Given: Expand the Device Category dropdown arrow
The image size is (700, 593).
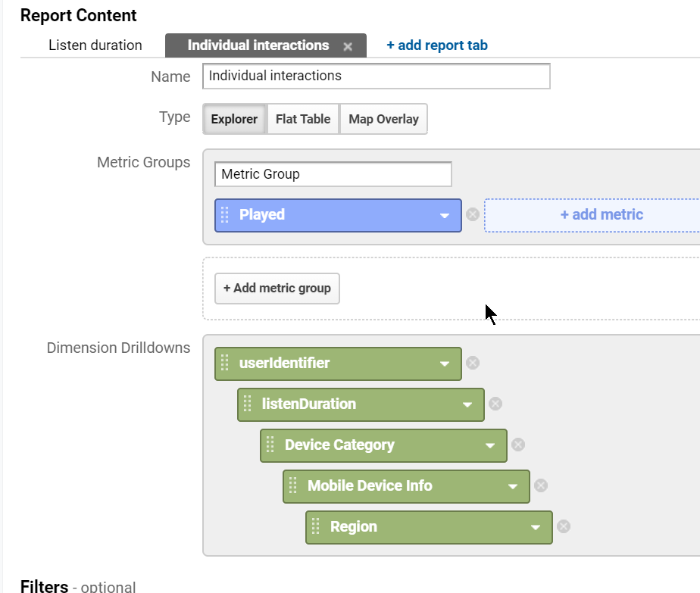Looking at the screenshot, I should 490,445.
